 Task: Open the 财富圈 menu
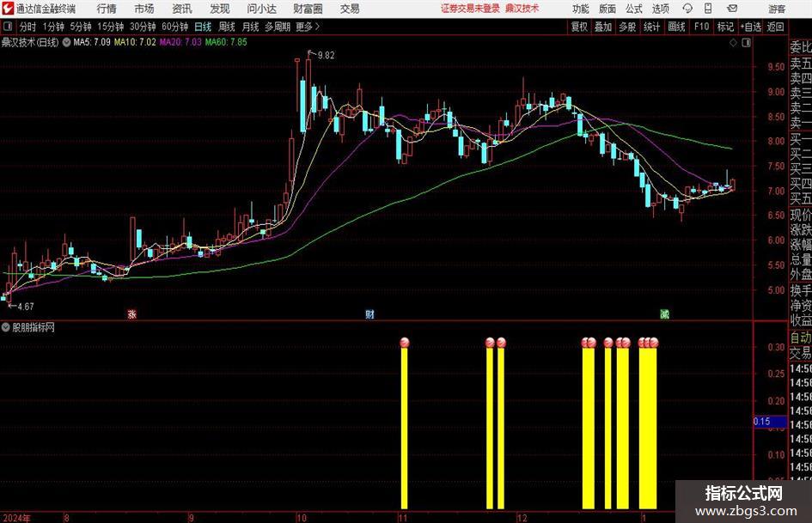click(x=308, y=9)
